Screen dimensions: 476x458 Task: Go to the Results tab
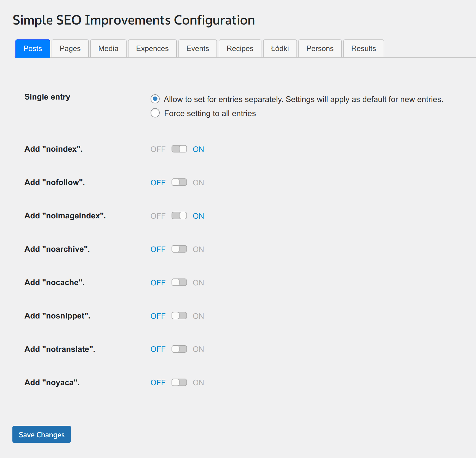click(x=363, y=49)
